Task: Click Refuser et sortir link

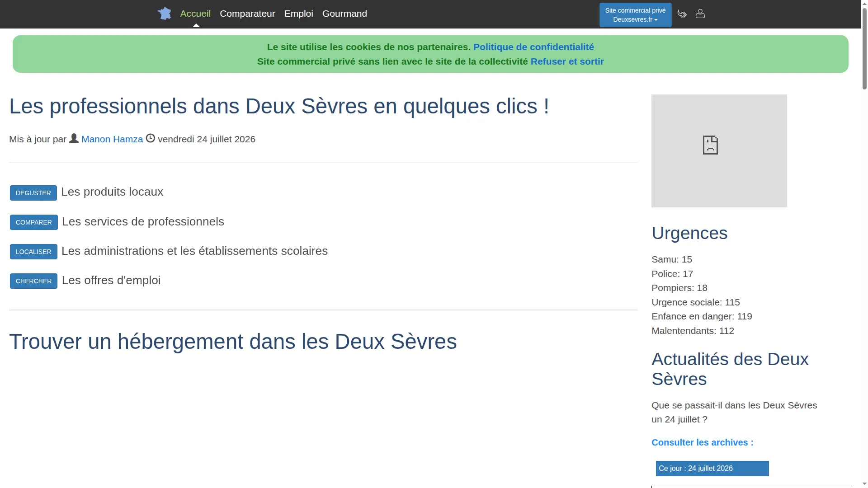Action: 567,61
